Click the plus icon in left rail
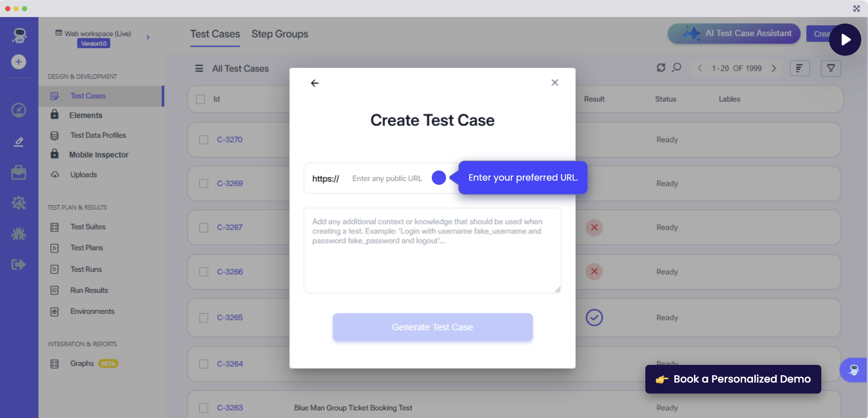Image resolution: width=868 pixels, height=418 pixels. coord(19,62)
